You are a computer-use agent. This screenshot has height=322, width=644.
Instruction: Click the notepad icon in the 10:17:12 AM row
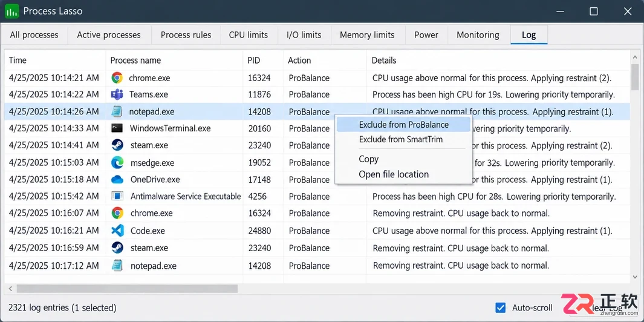(117, 265)
